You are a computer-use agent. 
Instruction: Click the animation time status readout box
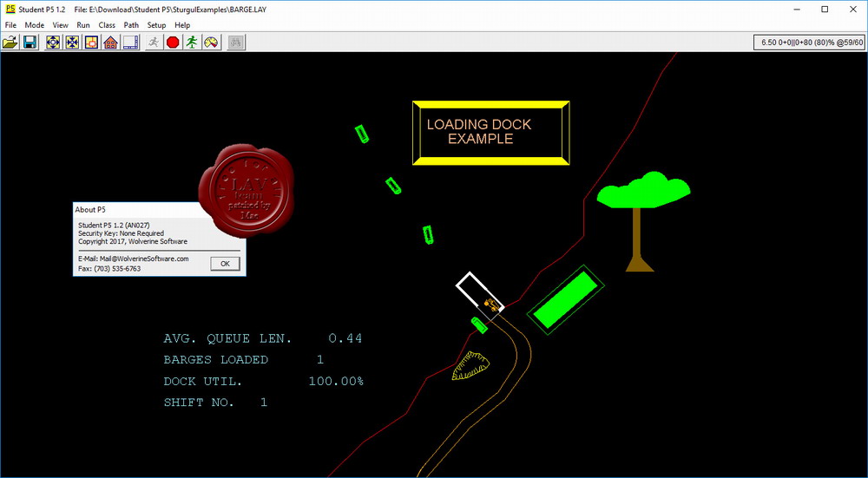[809, 43]
